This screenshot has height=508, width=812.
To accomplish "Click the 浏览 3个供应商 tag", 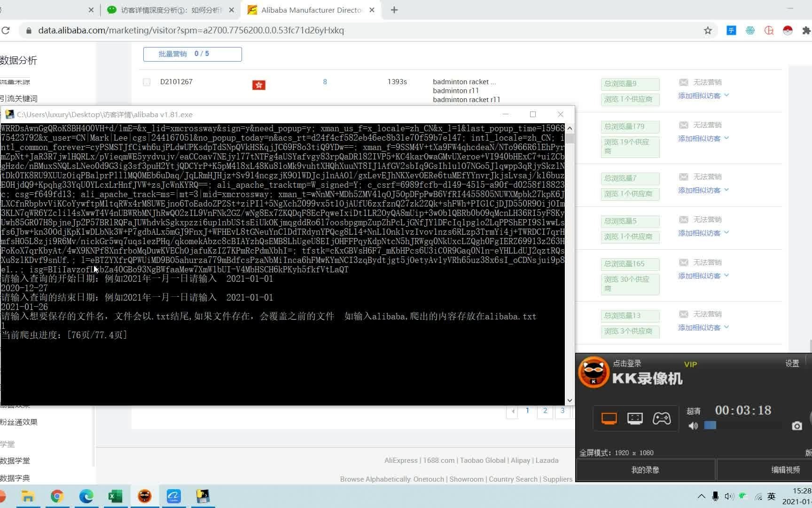I will (630, 331).
